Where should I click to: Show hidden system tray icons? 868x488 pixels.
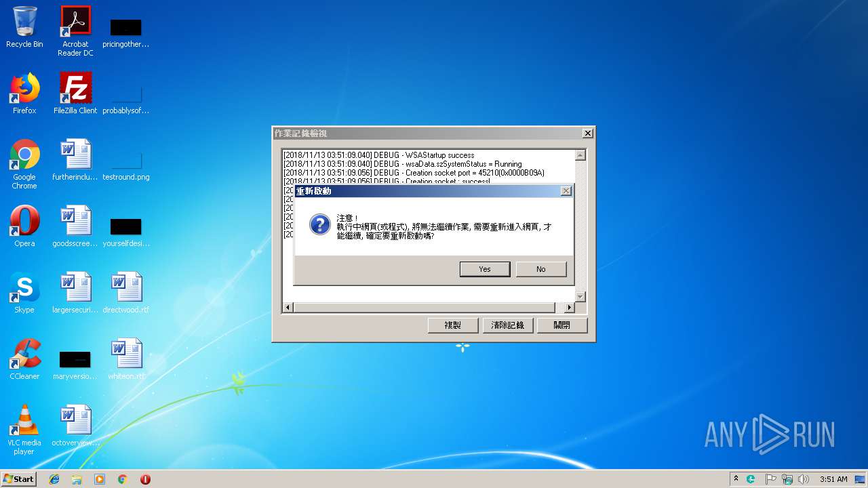pyautogui.click(x=736, y=479)
